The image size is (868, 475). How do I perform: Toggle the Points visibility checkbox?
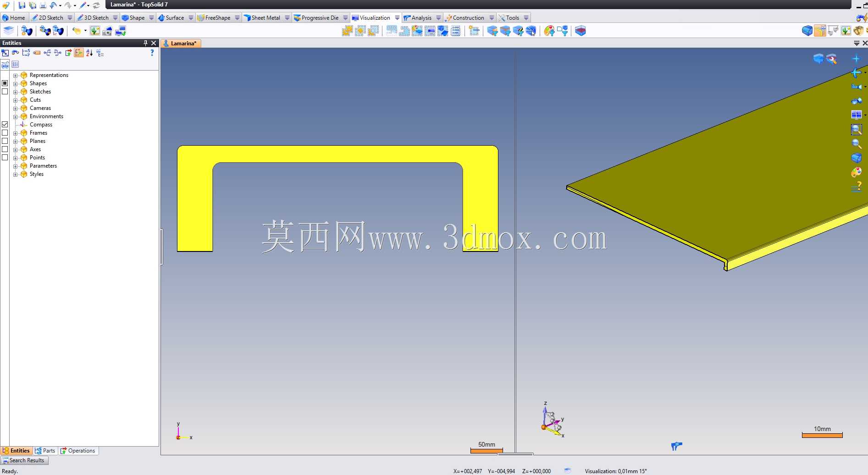coord(5,158)
